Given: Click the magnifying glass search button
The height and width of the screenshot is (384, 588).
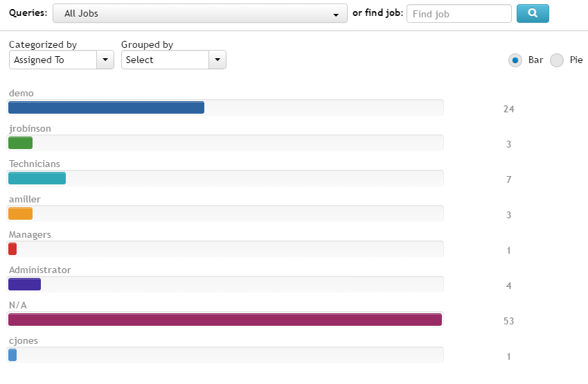Looking at the screenshot, I should (x=533, y=13).
